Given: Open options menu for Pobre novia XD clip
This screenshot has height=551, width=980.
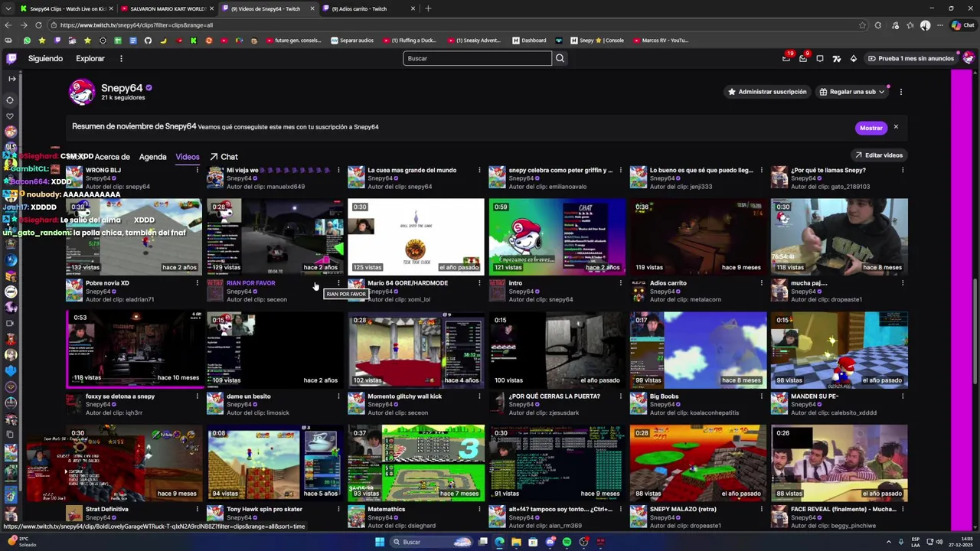Looking at the screenshot, I should (x=198, y=283).
